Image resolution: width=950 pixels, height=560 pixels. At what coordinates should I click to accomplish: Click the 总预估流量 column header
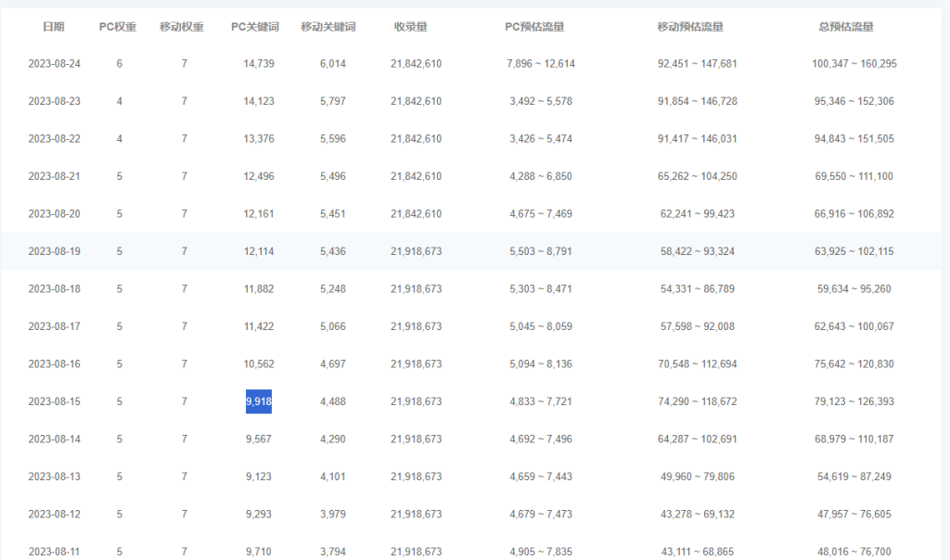tap(846, 27)
